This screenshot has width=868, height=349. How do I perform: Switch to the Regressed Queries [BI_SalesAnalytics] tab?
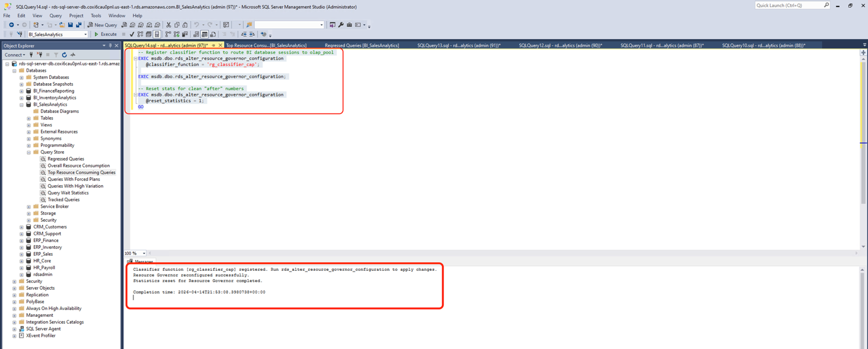[x=362, y=45]
